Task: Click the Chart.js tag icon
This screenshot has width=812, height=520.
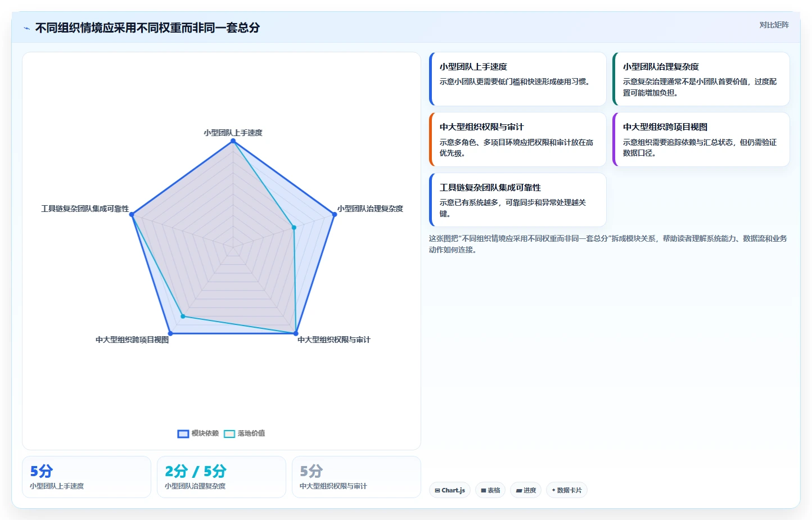Action: (437, 491)
